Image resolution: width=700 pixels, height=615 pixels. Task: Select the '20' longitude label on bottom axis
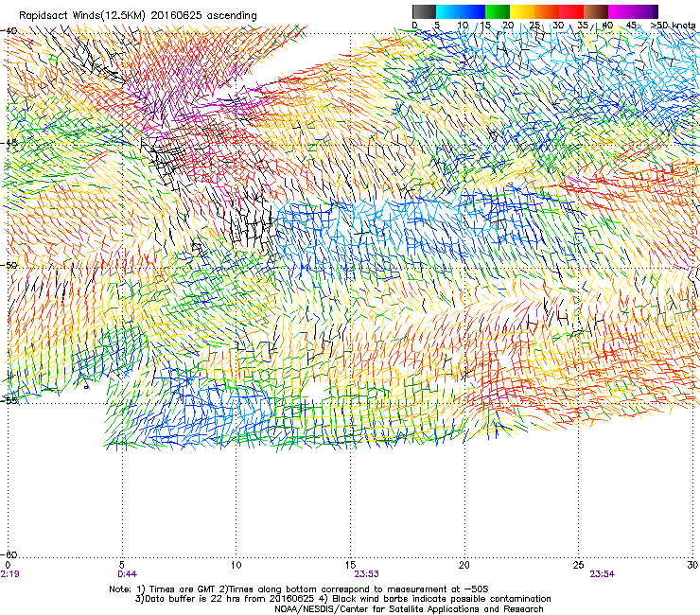pos(464,565)
